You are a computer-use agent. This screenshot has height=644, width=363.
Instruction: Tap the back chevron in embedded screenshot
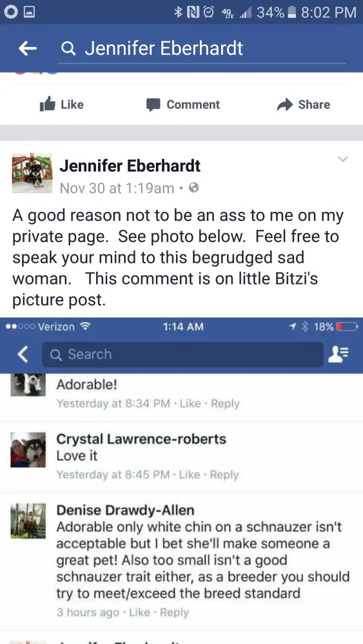point(23,354)
